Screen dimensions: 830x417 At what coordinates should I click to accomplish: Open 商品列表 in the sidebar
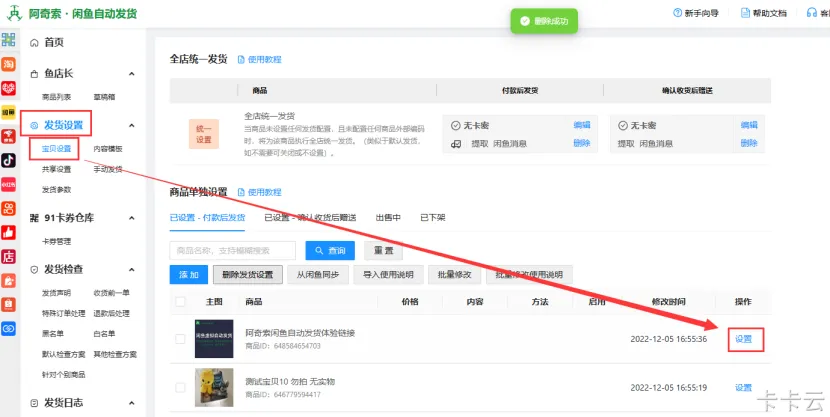coord(56,97)
